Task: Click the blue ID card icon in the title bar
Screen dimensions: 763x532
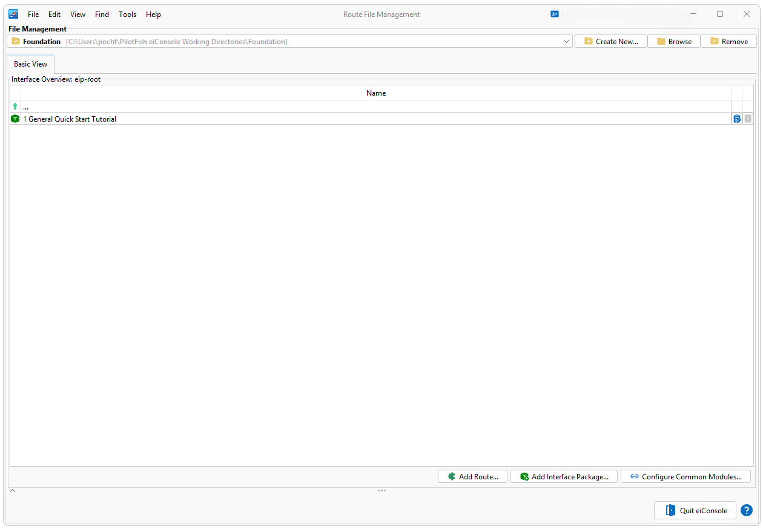Action: click(555, 14)
